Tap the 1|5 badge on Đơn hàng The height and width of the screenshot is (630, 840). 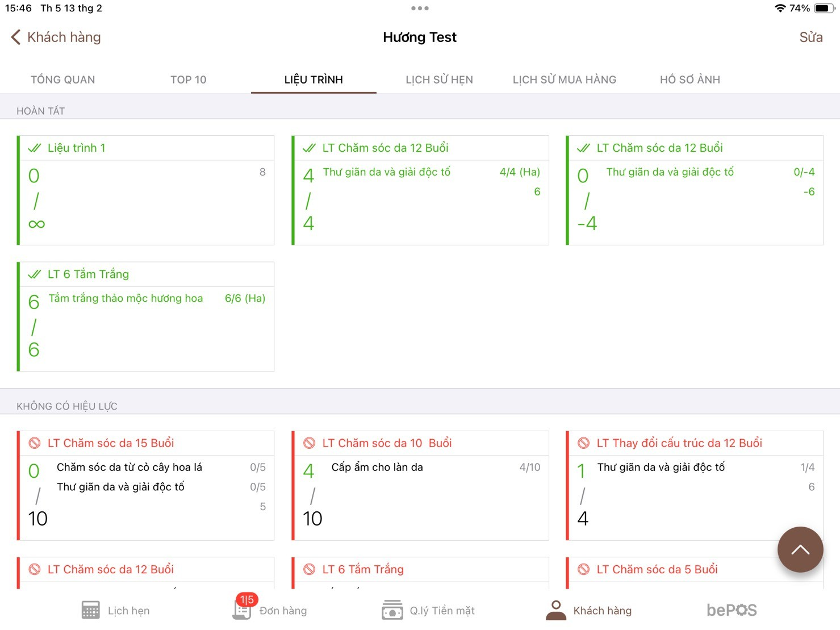[247, 600]
